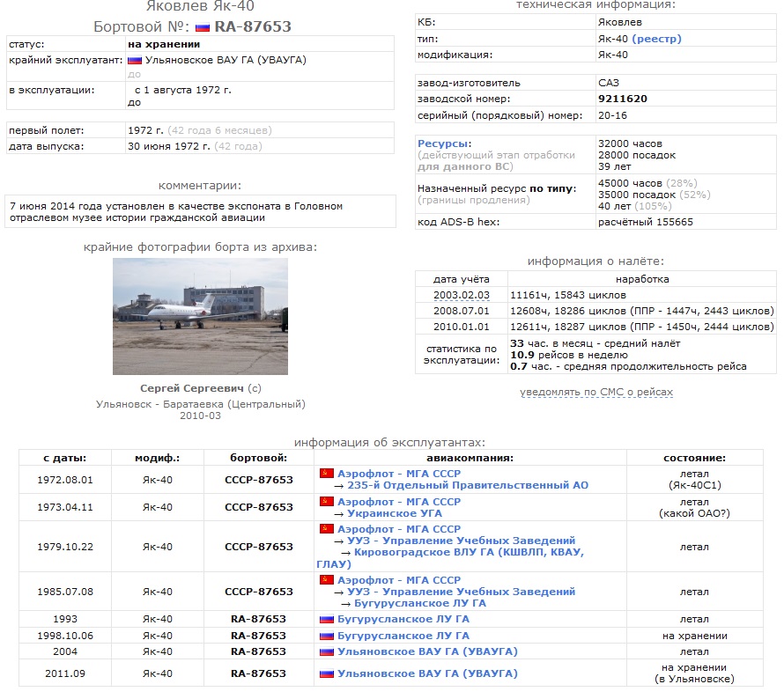
Task: Click Russian flag icon in the 1993 row
Action: (326, 619)
